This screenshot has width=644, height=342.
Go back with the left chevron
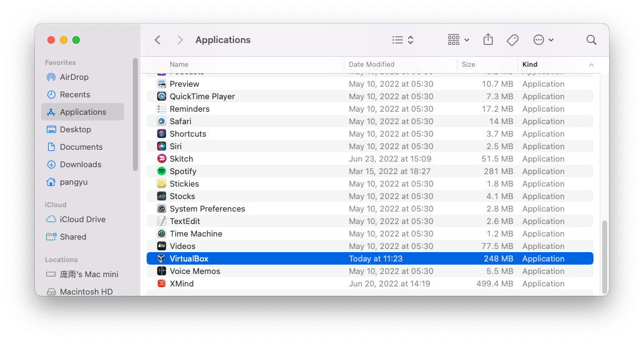157,40
